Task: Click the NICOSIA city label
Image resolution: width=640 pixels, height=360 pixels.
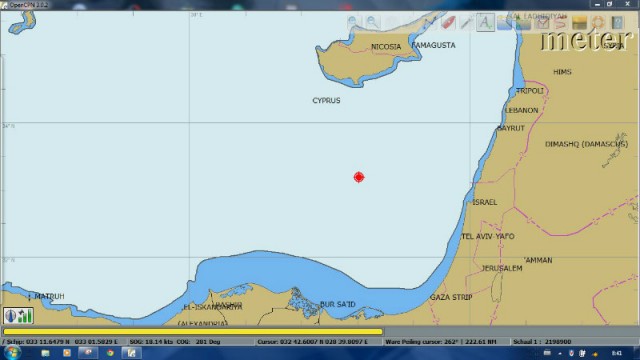Action: 386,47
